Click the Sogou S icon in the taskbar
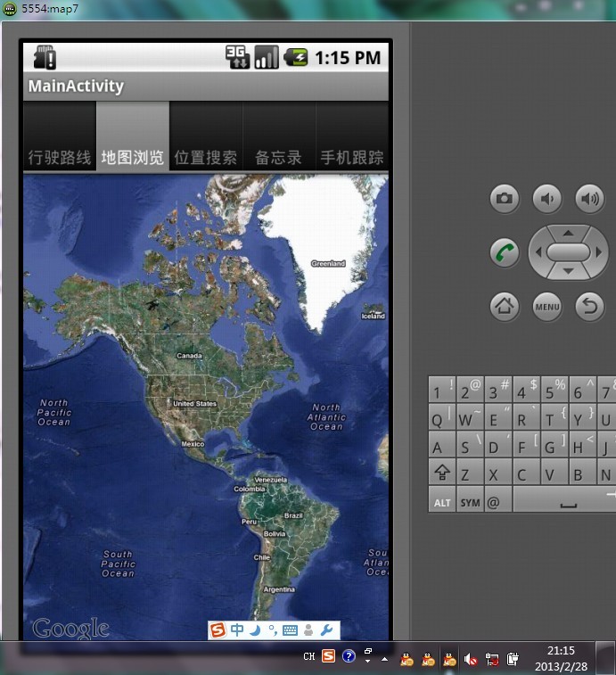Viewport: 616px width, 675px height. coord(328,656)
